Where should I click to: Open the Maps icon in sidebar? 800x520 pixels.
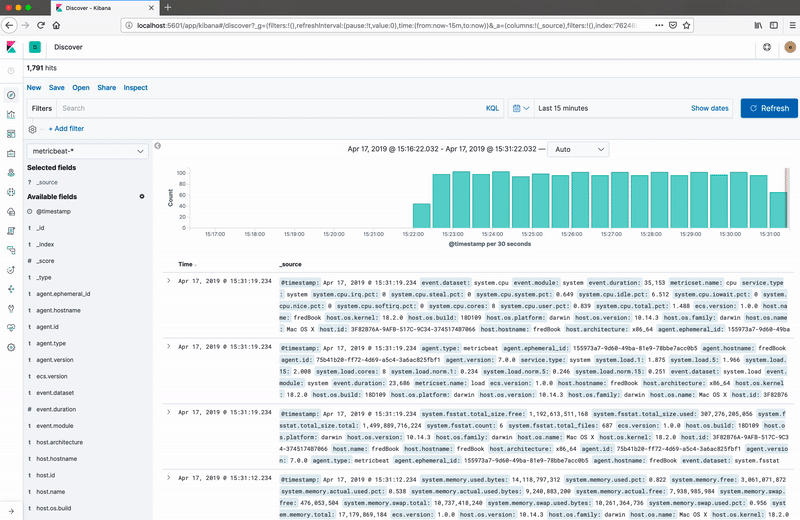[x=11, y=172]
